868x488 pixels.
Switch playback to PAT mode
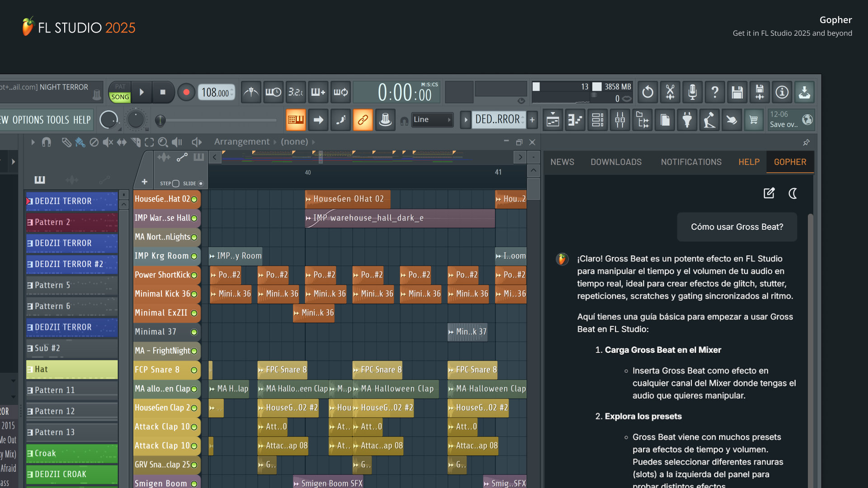120,87
